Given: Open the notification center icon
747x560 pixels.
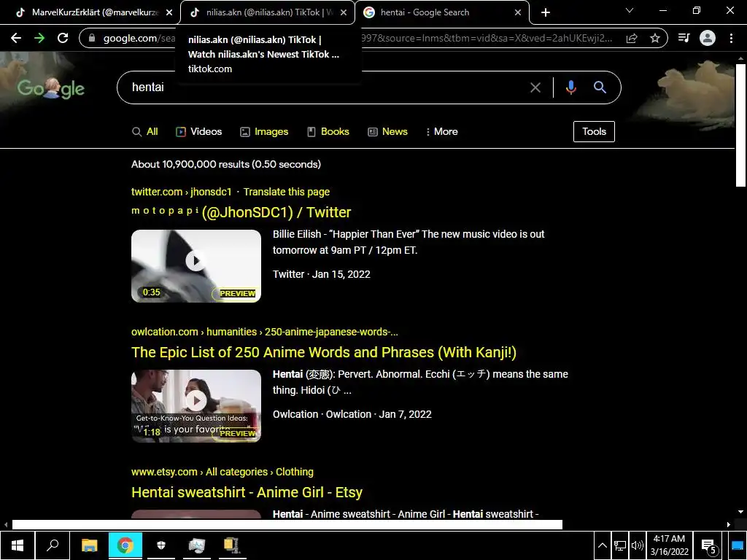Looking at the screenshot, I should tap(709, 545).
